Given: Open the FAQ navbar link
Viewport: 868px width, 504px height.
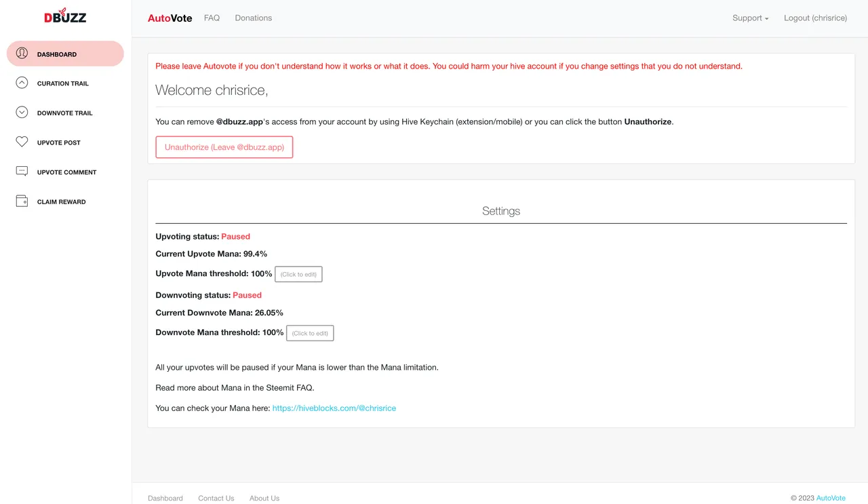Looking at the screenshot, I should coord(212,18).
